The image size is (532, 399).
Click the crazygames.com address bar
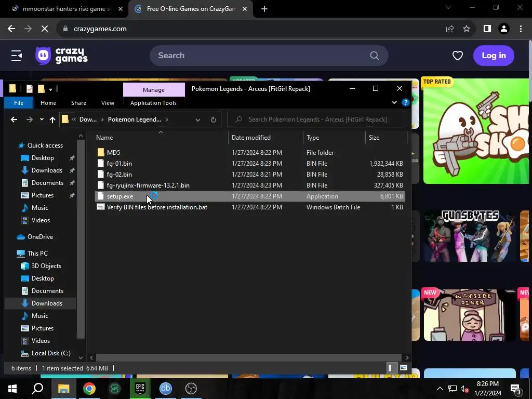pyautogui.click(x=251, y=29)
